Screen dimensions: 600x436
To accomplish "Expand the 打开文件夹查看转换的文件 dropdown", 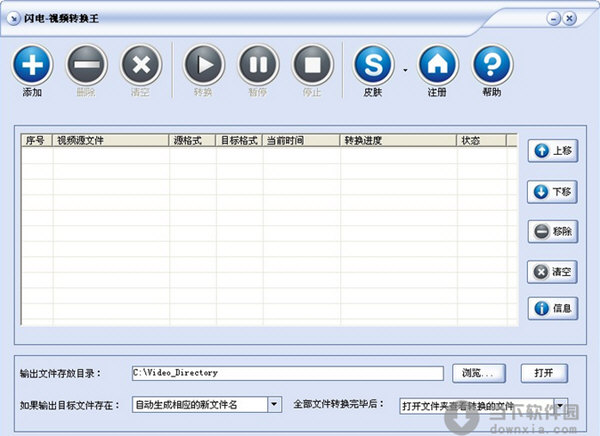I will (560, 406).
